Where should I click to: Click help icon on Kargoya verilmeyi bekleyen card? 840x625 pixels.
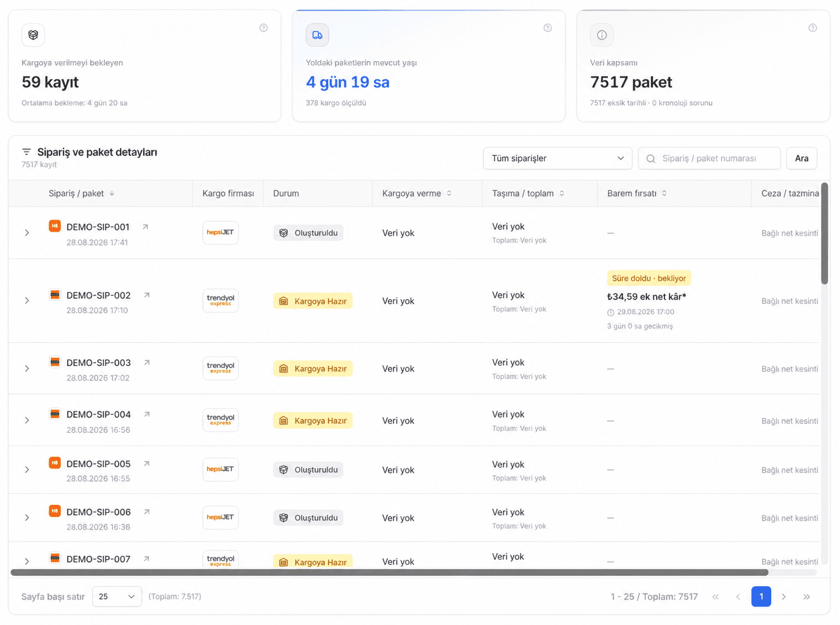click(263, 28)
